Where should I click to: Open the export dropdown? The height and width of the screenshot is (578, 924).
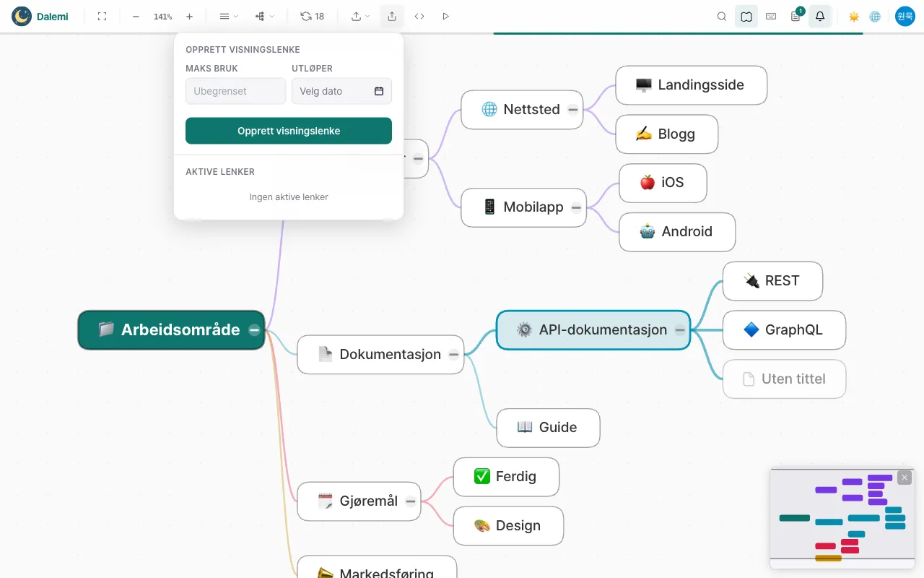[360, 16]
